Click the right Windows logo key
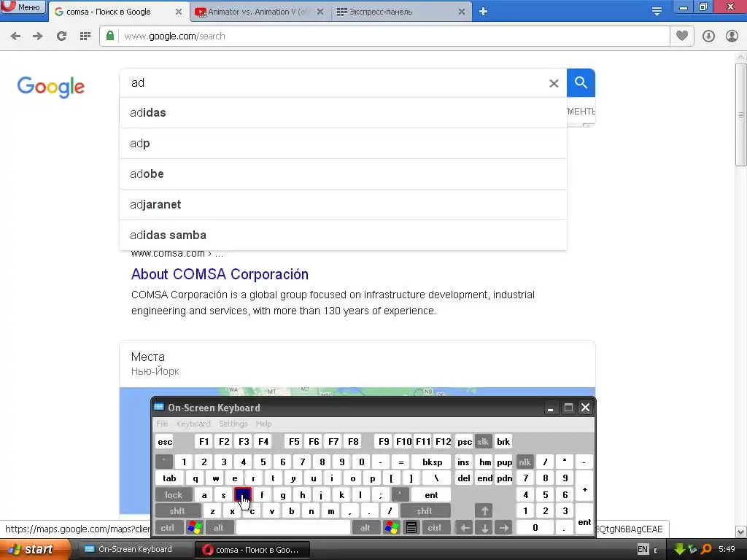Viewport: 747px width, 560px height. click(392, 528)
